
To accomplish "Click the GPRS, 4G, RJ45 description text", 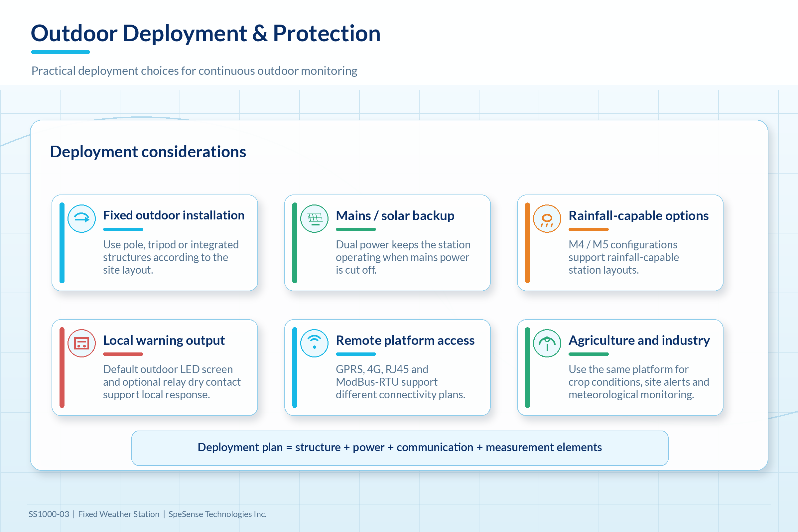I will [400, 382].
